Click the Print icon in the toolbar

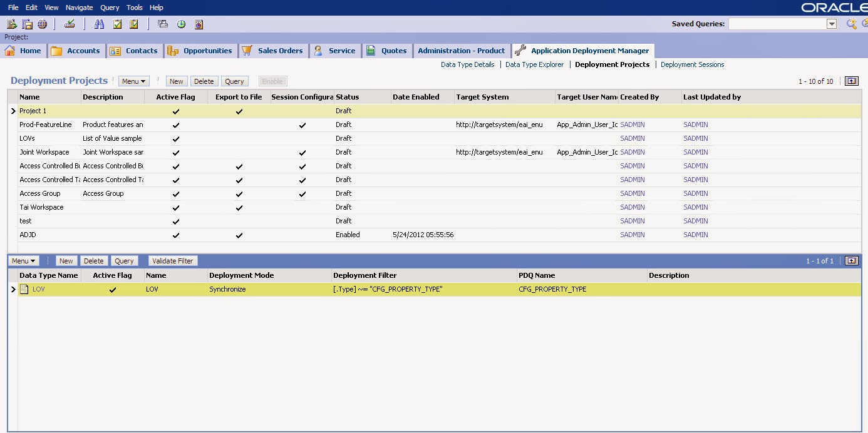(163, 23)
